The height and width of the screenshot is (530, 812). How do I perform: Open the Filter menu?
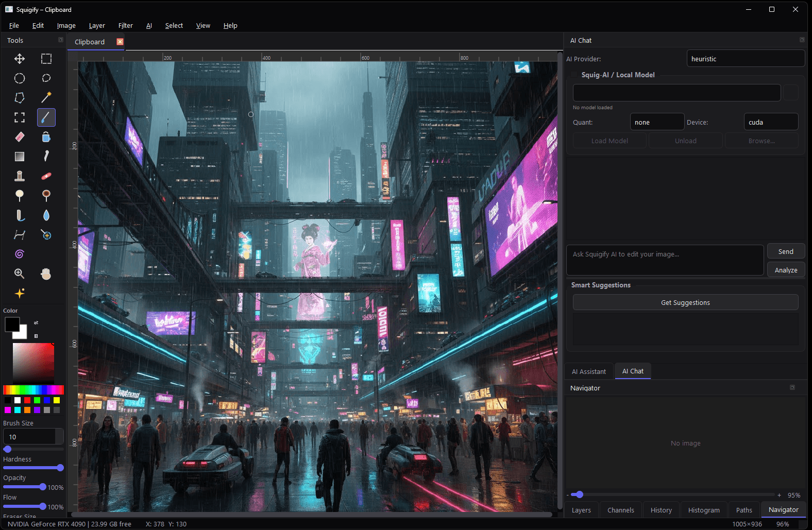pyautogui.click(x=125, y=25)
